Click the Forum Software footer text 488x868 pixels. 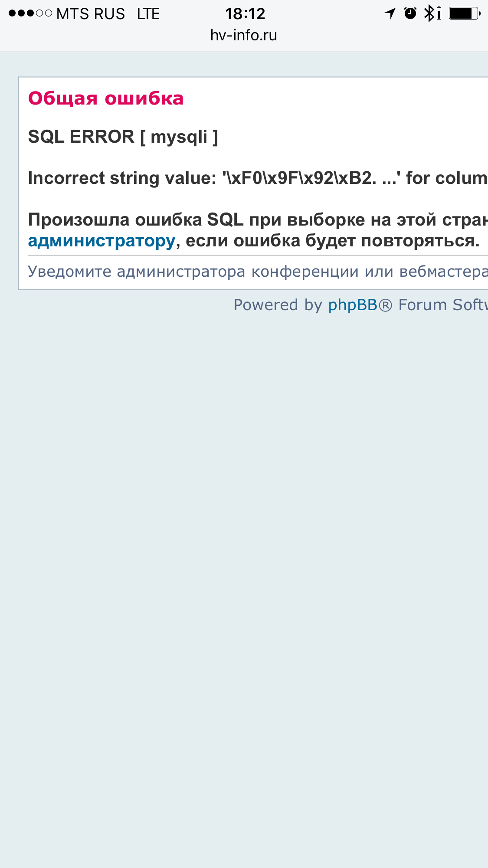point(442,305)
